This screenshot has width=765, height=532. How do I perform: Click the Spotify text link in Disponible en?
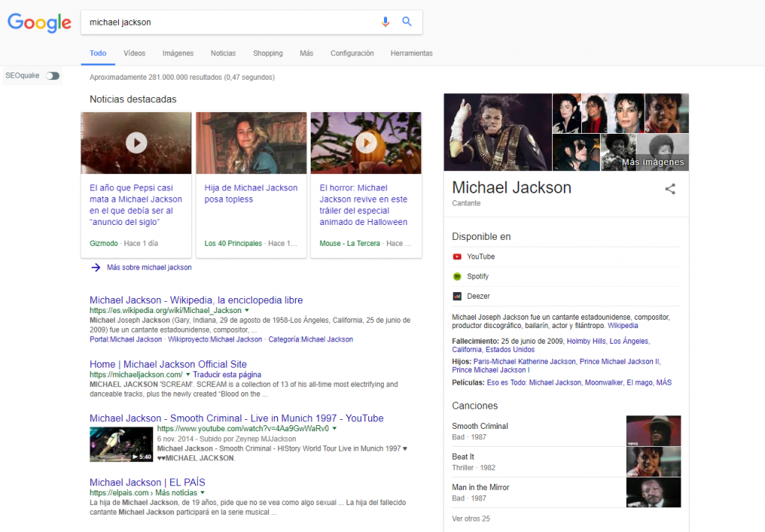[477, 276]
